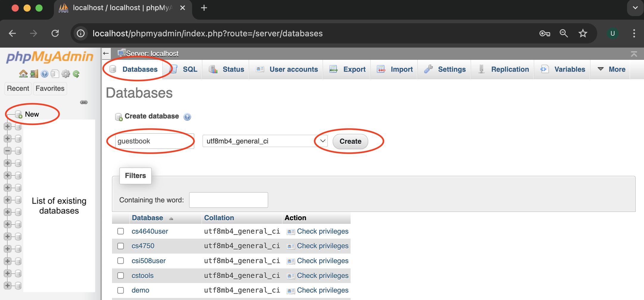644x300 pixels.
Task: Select the cstools database checkbox
Action: click(x=121, y=276)
